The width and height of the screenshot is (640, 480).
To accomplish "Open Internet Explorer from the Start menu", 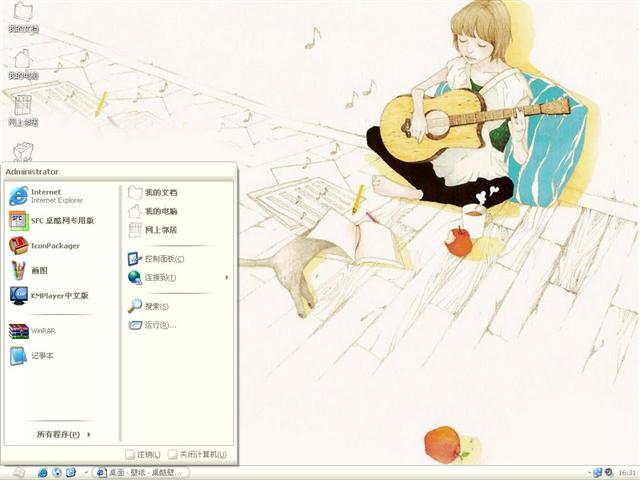I will point(62,196).
